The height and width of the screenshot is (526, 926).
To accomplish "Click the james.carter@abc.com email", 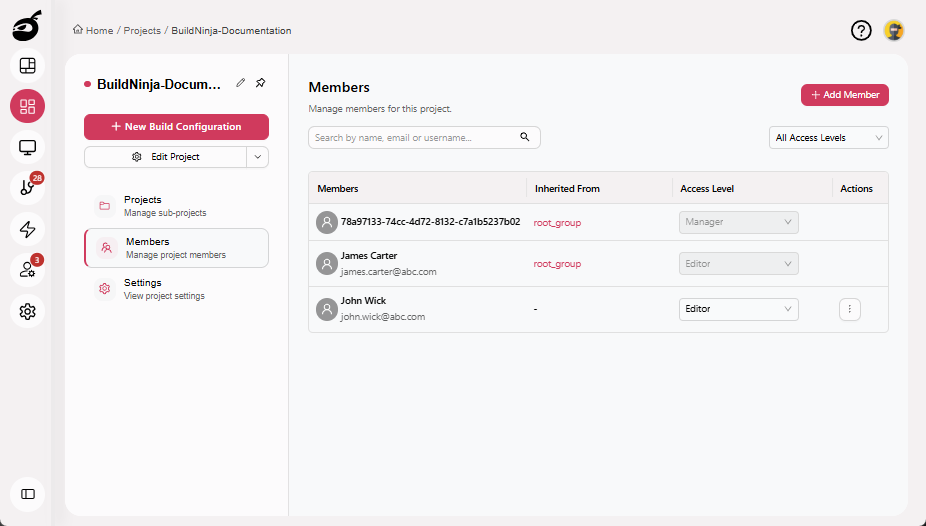I will pos(389,272).
